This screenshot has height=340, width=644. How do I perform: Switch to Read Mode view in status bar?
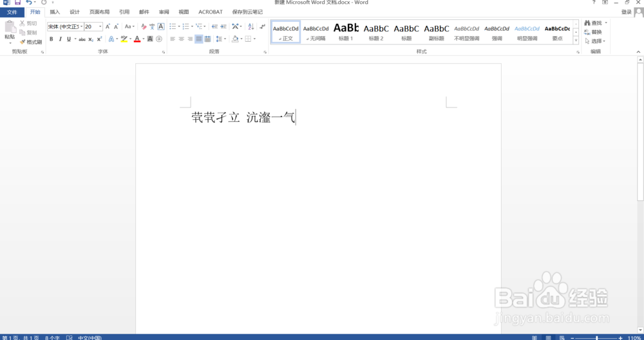point(535,337)
